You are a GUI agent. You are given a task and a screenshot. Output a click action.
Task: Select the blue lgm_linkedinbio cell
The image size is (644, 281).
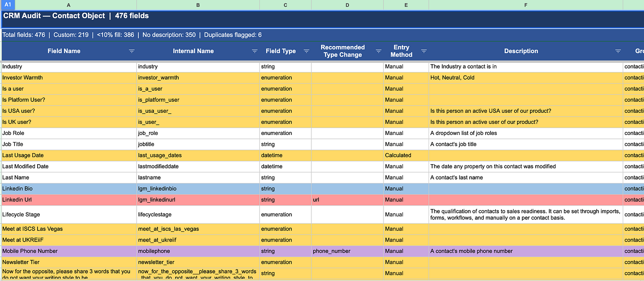(x=198, y=189)
